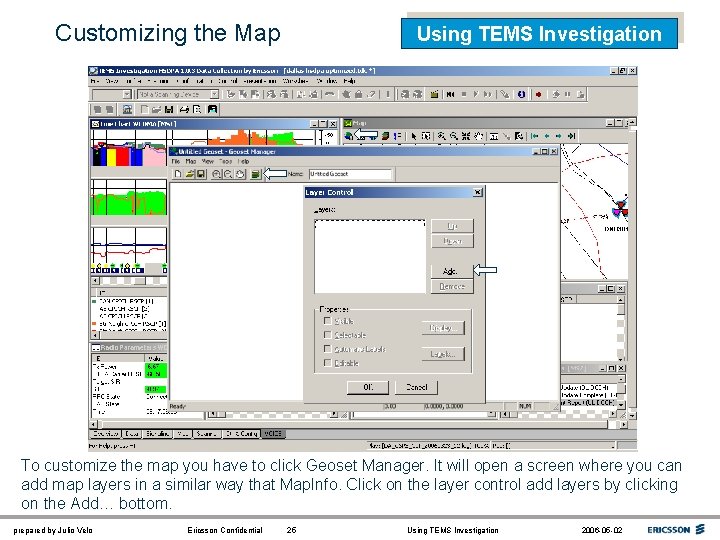Click the Value column header in Radio Parameters

tap(156, 358)
